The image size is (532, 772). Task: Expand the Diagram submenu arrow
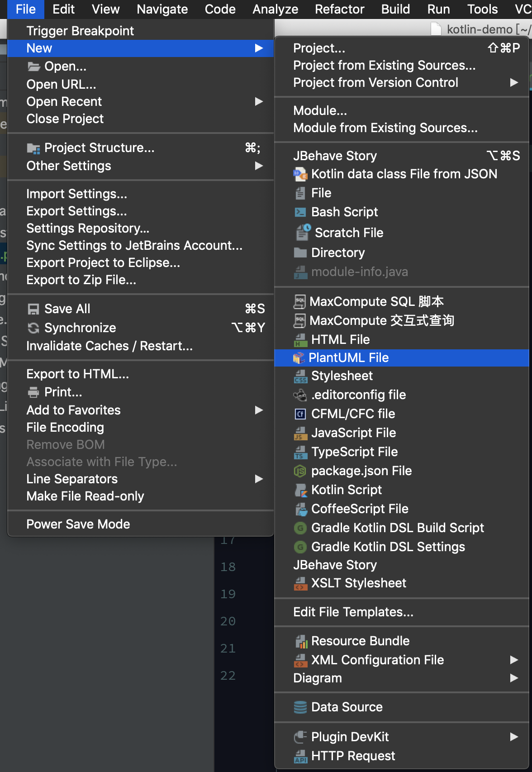pyautogui.click(x=514, y=678)
